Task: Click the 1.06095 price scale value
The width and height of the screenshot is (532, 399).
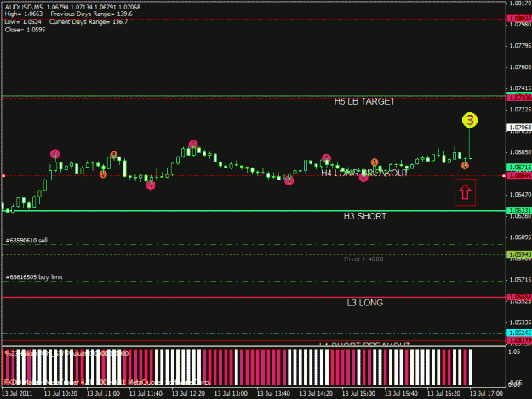Action: point(520,237)
